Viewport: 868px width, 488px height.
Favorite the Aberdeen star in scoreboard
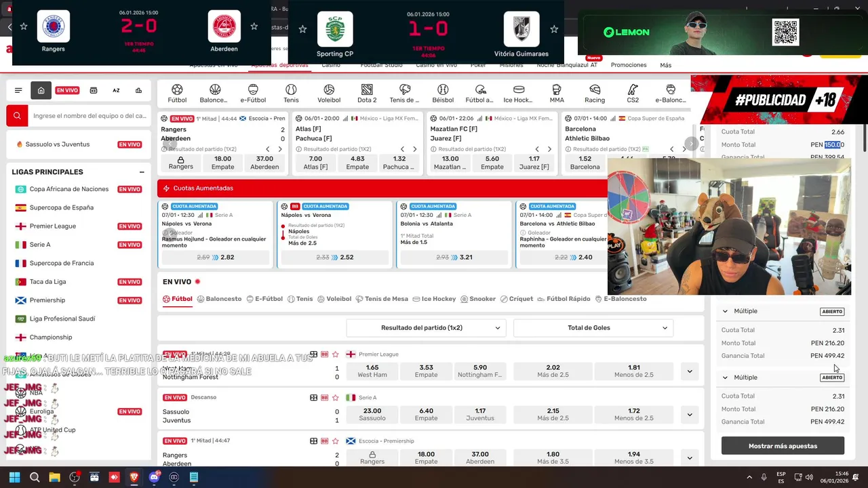coord(254,26)
